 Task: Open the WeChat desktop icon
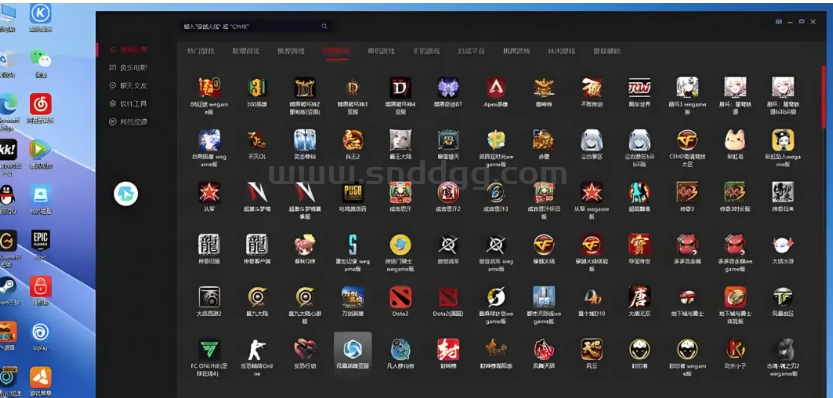tap(40, 58)
